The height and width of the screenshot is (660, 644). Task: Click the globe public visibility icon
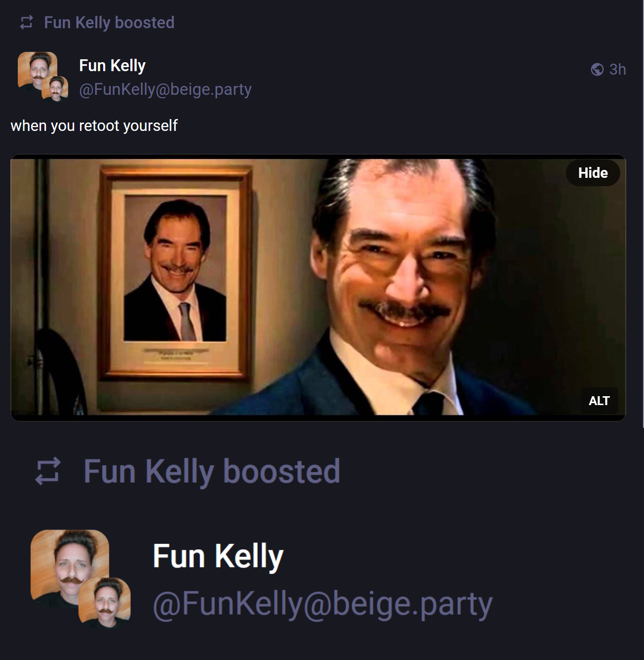597,70
